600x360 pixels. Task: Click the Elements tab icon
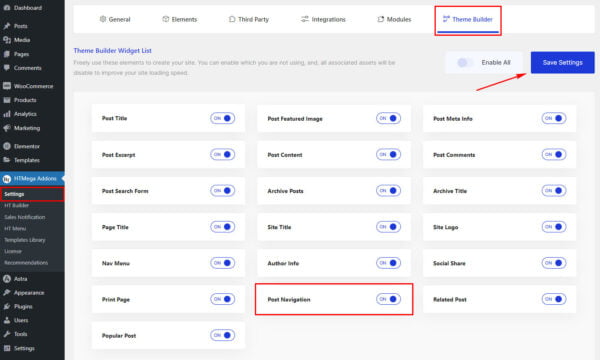pyautogui.click(x=165, y=19)
